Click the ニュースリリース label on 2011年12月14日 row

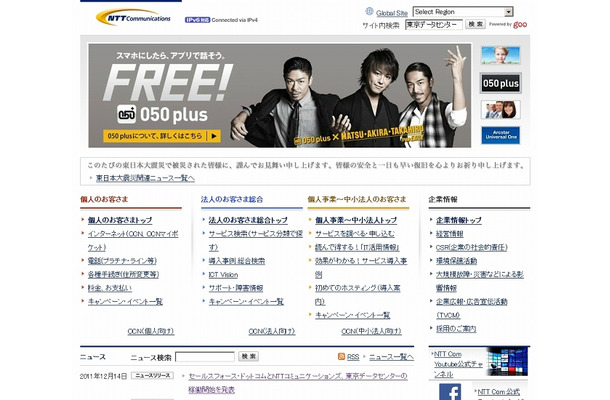click(152, 375)
